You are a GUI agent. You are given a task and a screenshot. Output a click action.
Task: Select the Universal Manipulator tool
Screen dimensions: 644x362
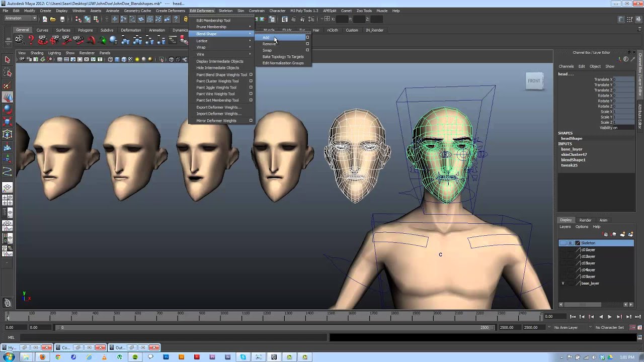point(8,134)
